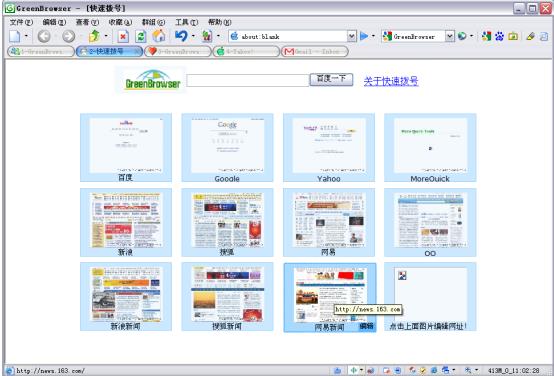The height and width of the screenshot is (376, 554).
Task: Switch to the 4-Yahoo! tab
Action: (246, 52)
